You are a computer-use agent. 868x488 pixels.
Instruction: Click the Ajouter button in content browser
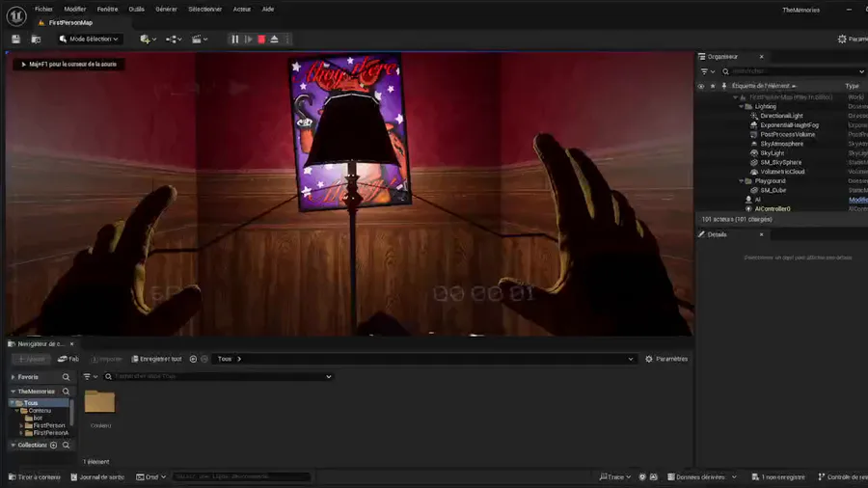[x=32, y=359]
